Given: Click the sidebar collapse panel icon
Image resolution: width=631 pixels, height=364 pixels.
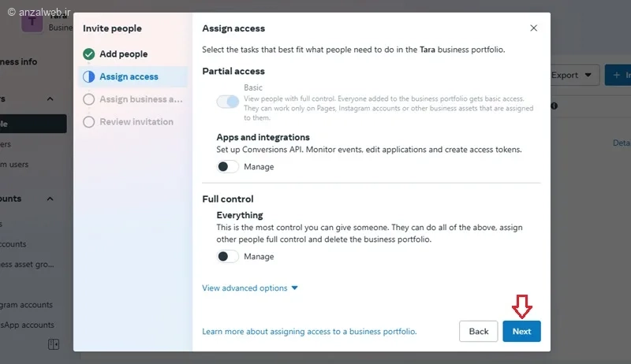Looking at the screenshot, I should pos(54,344).
